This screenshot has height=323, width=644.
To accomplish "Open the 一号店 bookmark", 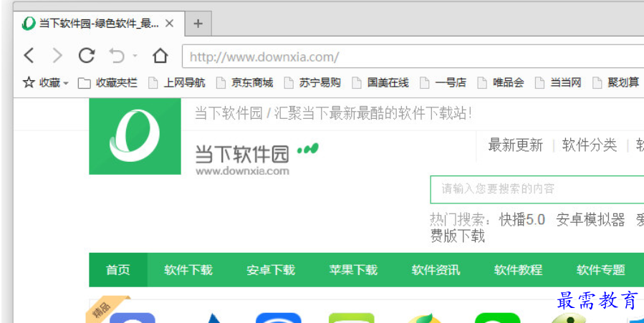I will [443, 83].
